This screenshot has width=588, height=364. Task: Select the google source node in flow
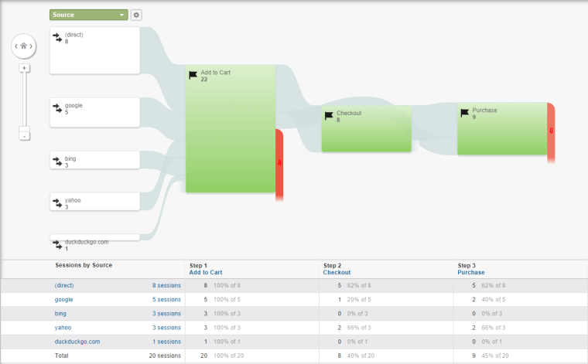click(x=94, y=112)
